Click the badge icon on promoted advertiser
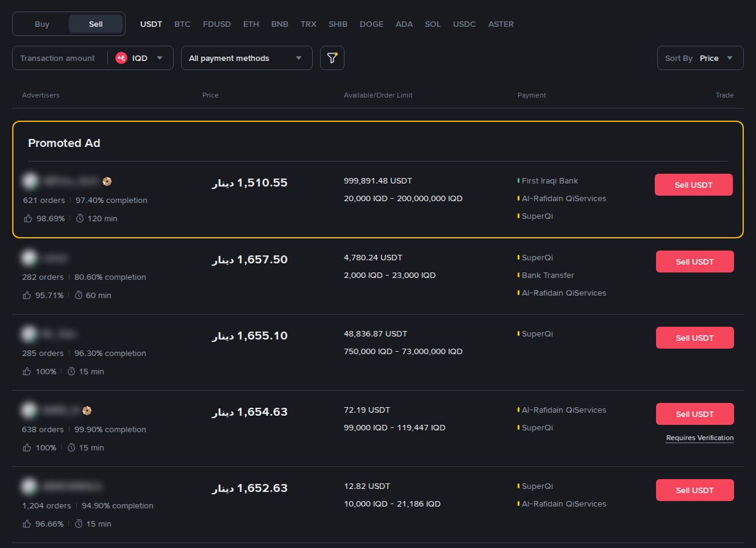The height and width of the screenshot is (548, 756). coord(107,181)
